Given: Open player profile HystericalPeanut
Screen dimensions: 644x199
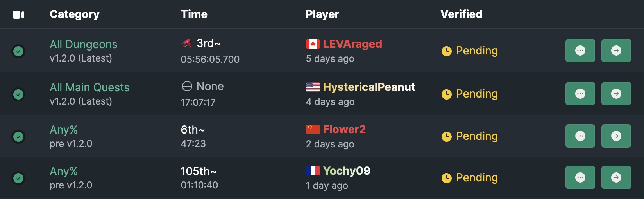Looking at the screenshot, I should pyautogui.click(x=369, y=87).
